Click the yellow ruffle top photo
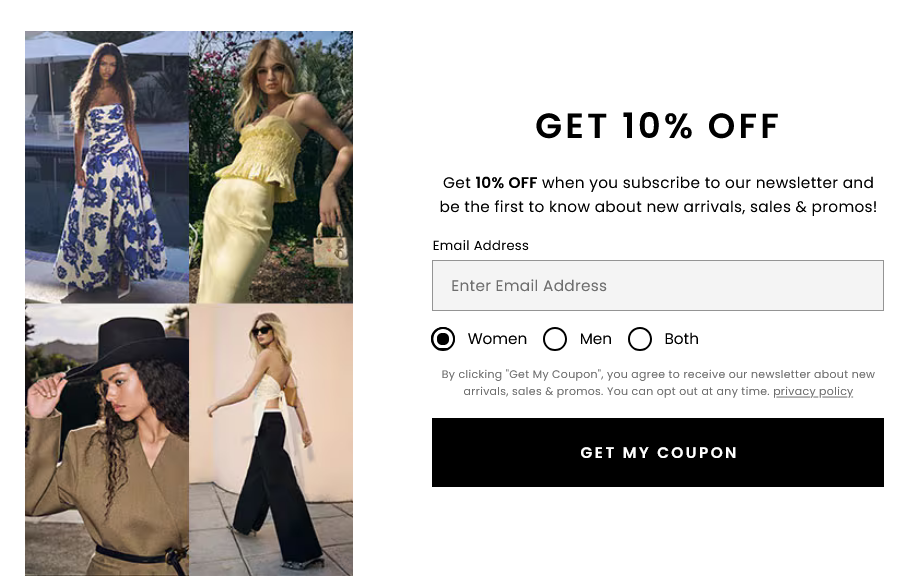Image resolution: width=910 pixels, height=583 pixels. (271, 167)
